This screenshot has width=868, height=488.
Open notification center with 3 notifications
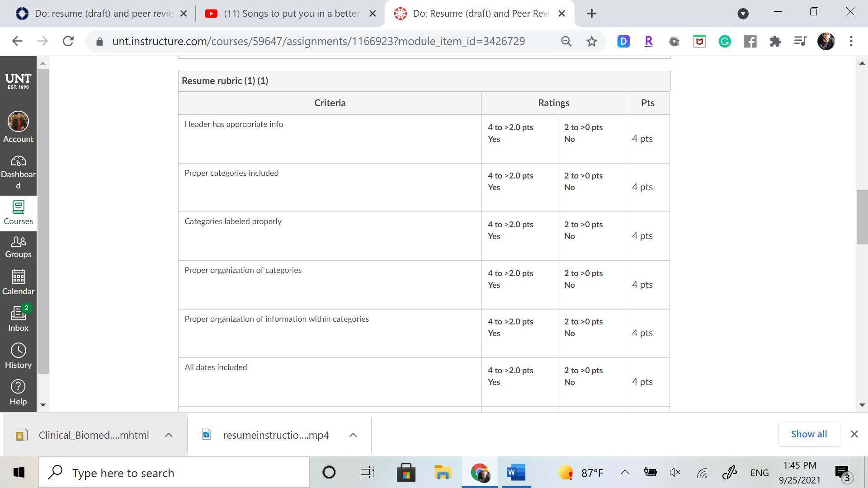pyautogui.click(x=843, y=474)
